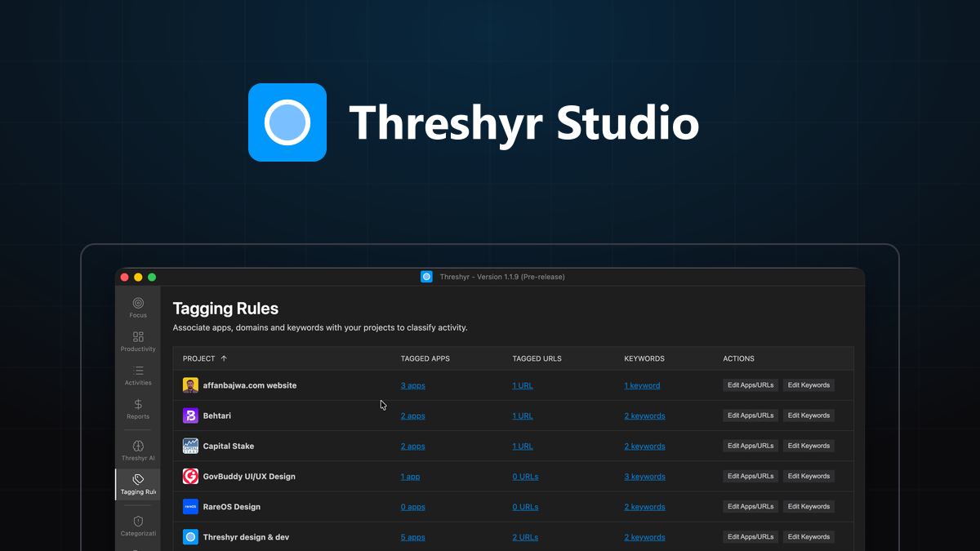Viewport: 980px width, 551px height.
Task: Open Capital Stake's "1 URL" link
Action: [x=523, y=447]
